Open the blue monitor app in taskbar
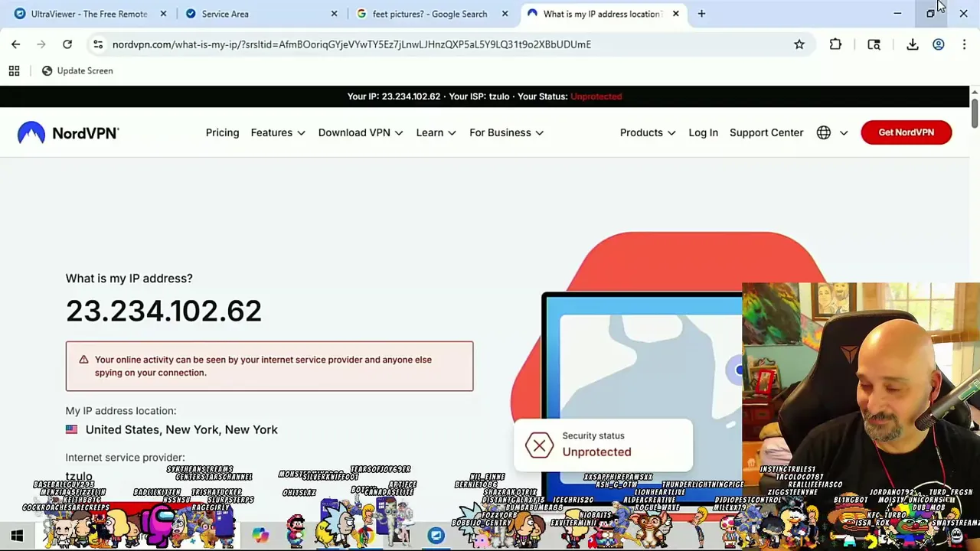 click(436, 536)
